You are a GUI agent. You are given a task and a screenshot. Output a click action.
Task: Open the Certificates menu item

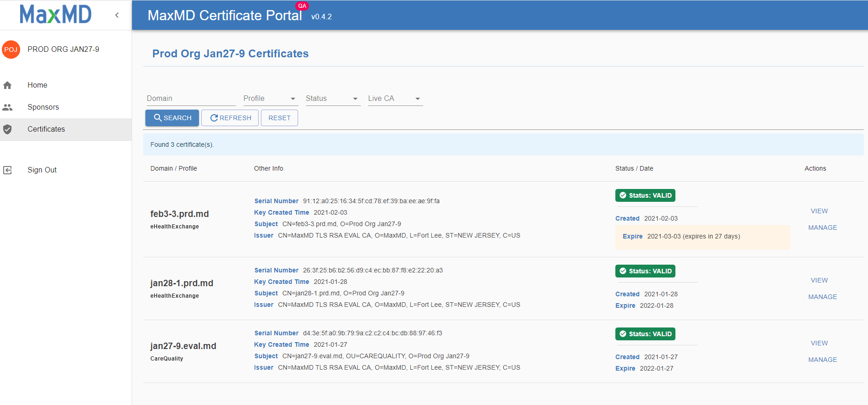(66, 129)
